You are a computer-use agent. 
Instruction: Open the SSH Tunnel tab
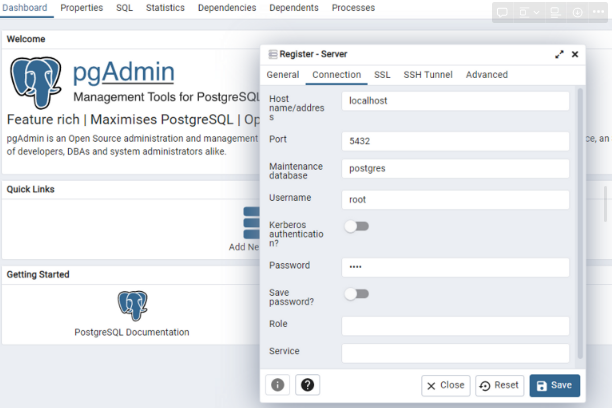tap(428, 75)
